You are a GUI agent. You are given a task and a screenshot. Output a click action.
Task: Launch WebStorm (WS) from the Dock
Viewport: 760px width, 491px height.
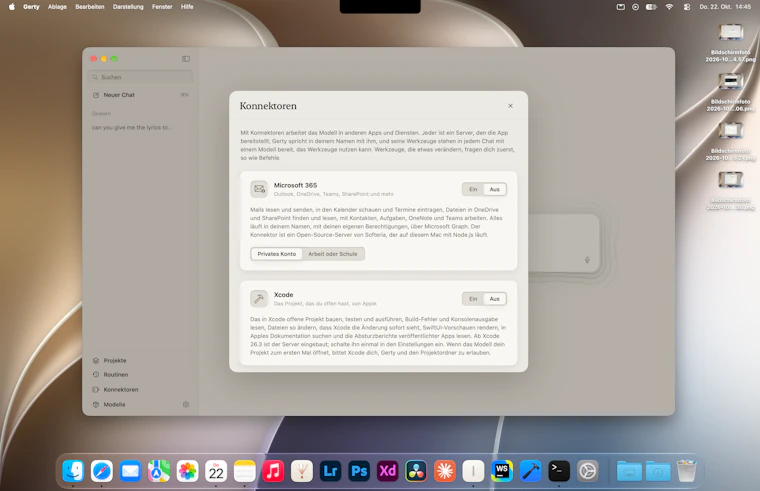[x=502, y=471]
